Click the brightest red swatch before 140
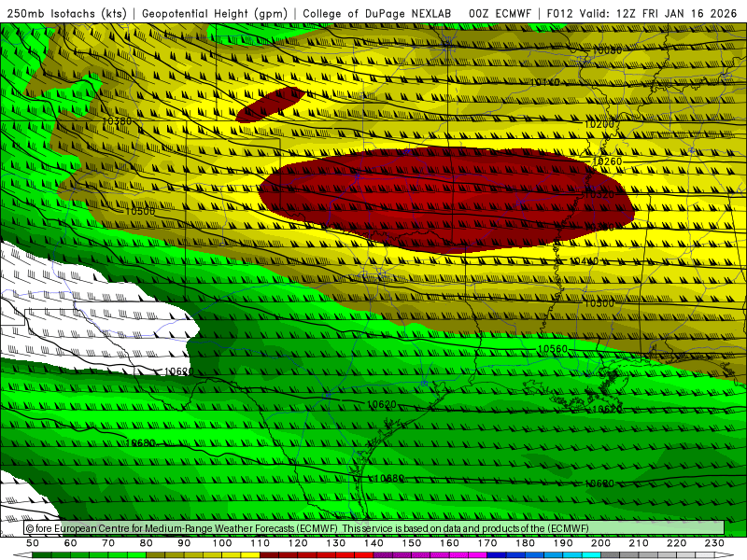747x560 pixels. coord(364,555)
